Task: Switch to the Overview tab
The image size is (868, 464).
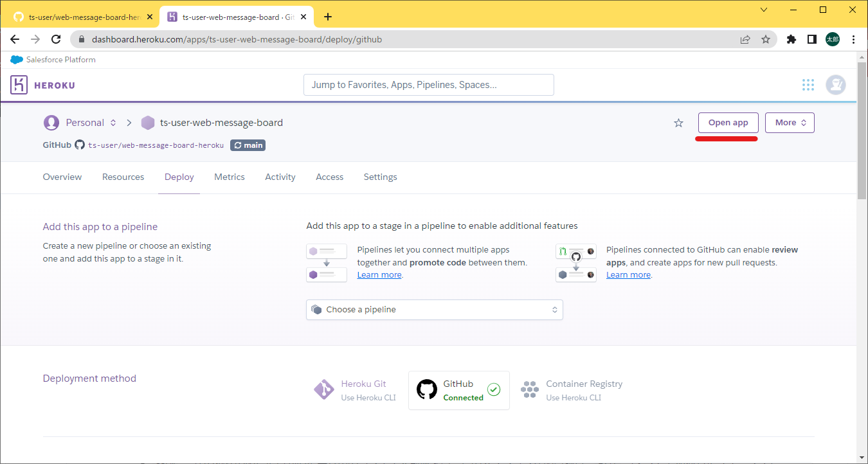Action: tap(62, 177)
